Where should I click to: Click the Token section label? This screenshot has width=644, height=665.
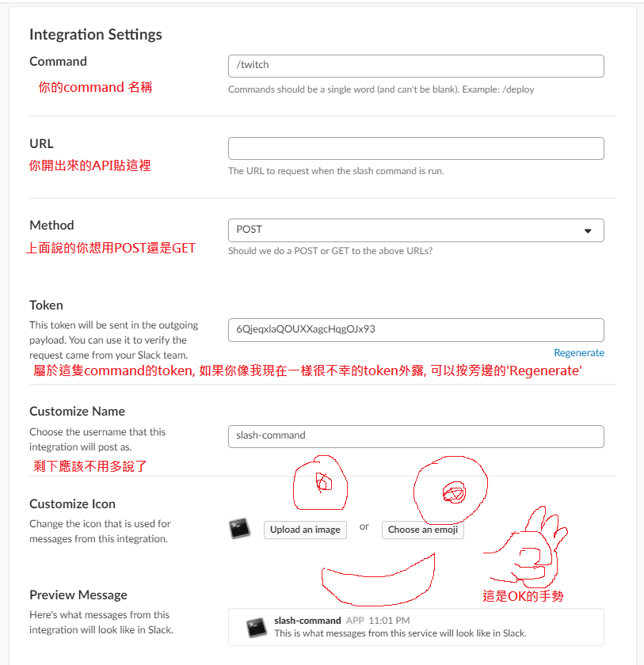point(46,305)
